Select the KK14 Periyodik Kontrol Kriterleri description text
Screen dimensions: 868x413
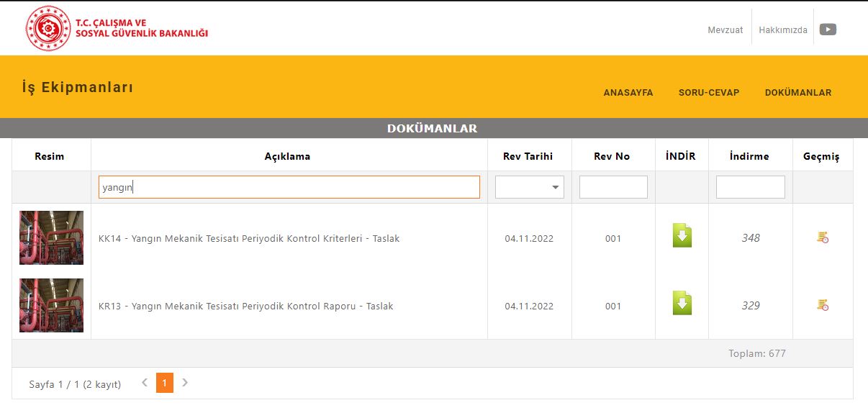point(249,238)
